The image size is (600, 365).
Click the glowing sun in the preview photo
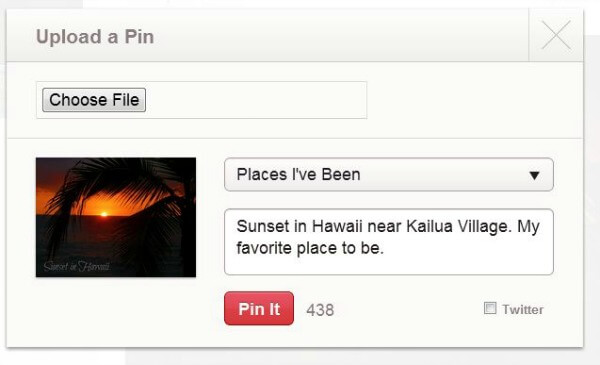(104, 214)
